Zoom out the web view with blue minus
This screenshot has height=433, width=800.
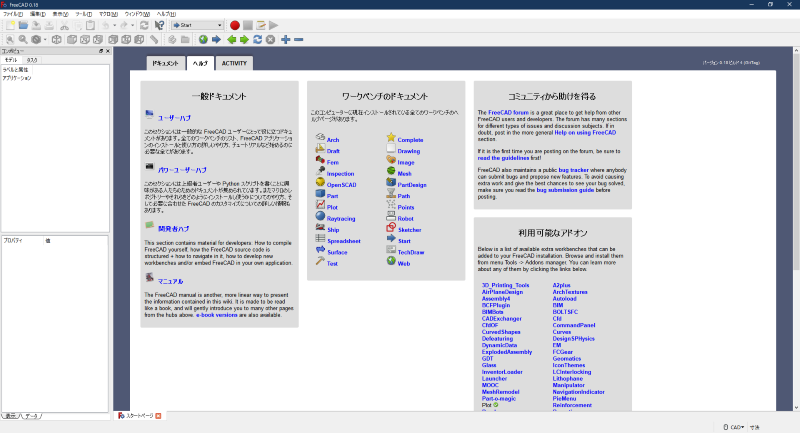pyautogui.click(x=299, y=40)
